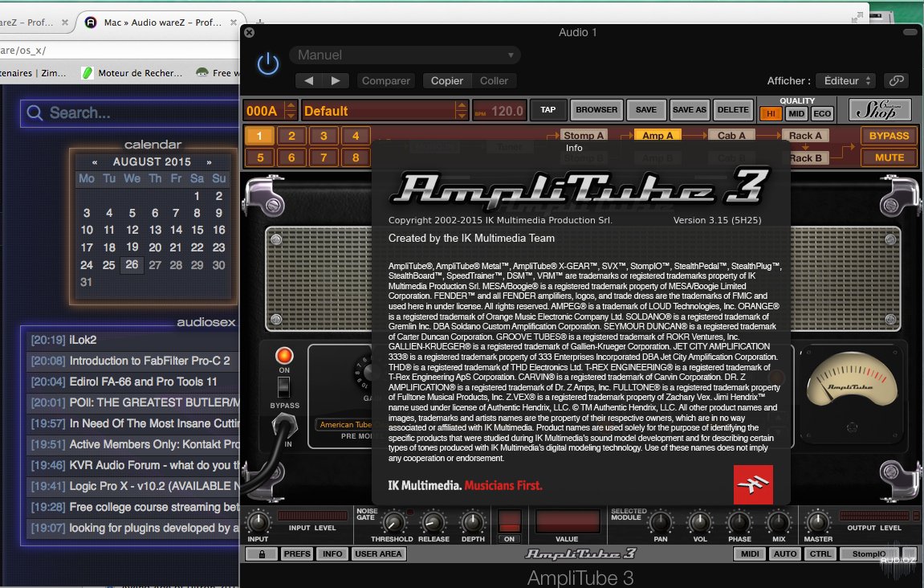Click the Copier button

coord(446,81)
